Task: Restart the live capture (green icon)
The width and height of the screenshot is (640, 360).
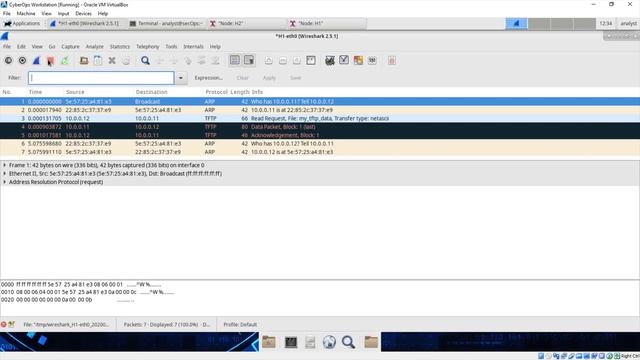Action: [64, 61]
